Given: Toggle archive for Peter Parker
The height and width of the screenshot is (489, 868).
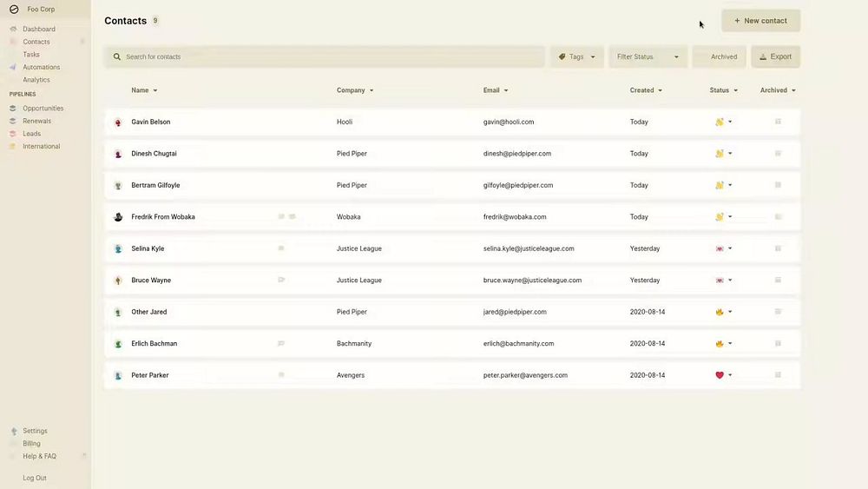Looking at the screenshot, I should [x=778, y=375].
